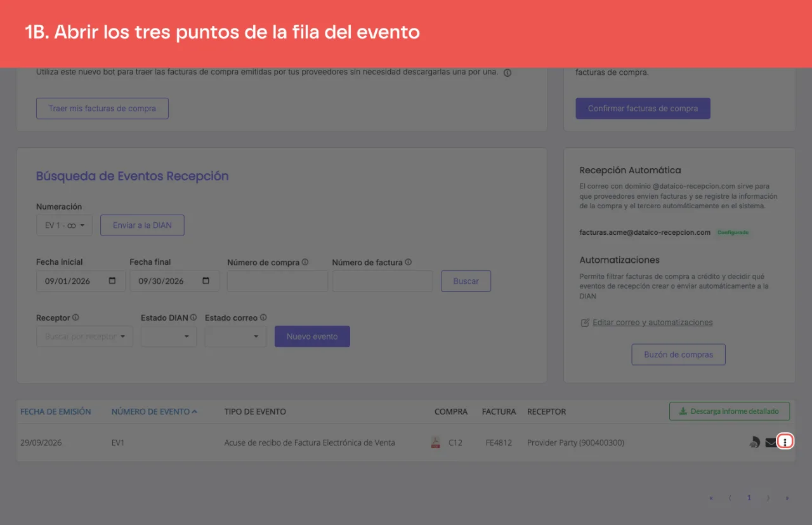
Task: Go to the last page of results
Action: (x=787, y=498)
